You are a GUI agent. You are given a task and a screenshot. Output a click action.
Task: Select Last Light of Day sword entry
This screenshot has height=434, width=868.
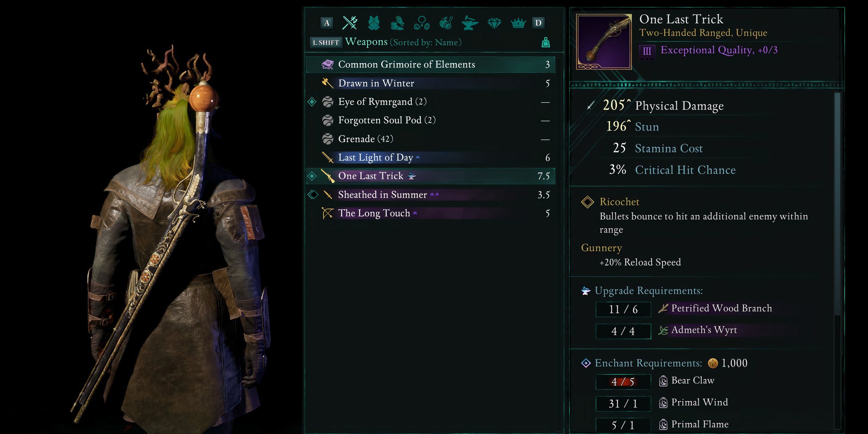click(x=431, y=157)
